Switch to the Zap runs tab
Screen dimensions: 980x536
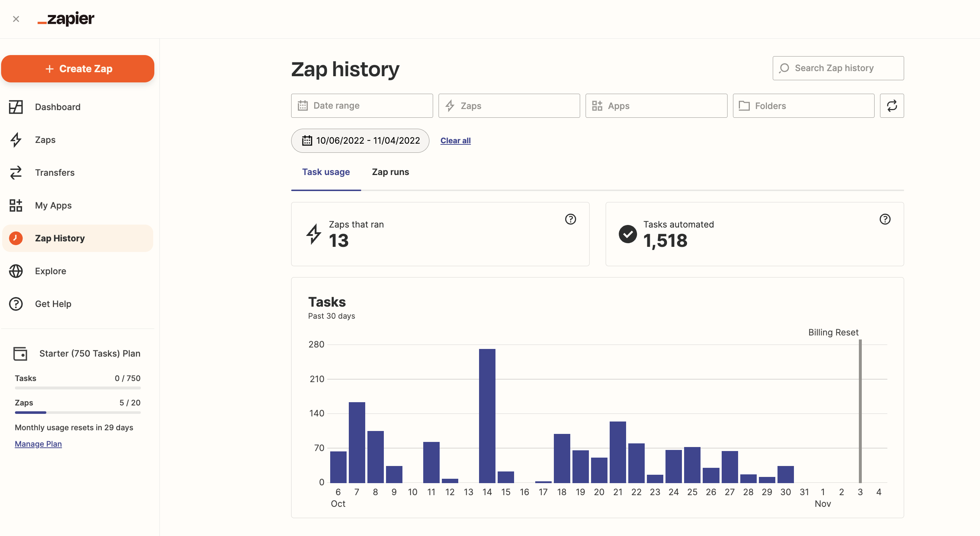click(390, 172)
